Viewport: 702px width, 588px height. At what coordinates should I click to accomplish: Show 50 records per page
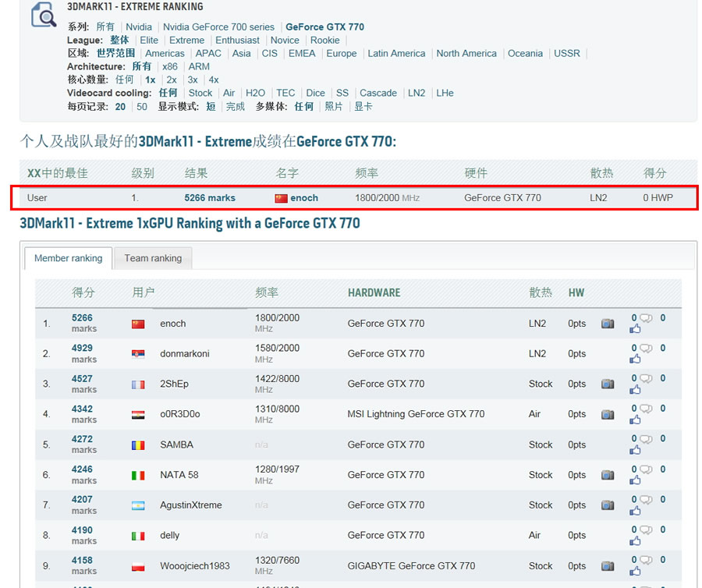[141, 106]
